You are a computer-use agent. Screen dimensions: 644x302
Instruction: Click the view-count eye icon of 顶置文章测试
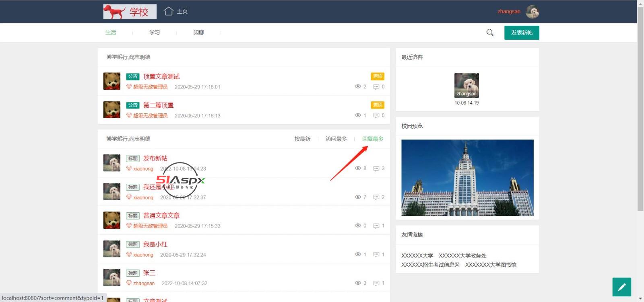(x=358, y=86)
